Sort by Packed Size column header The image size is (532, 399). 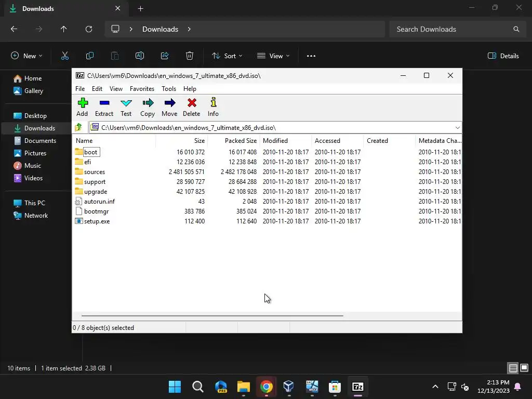[x=234, y=140]
